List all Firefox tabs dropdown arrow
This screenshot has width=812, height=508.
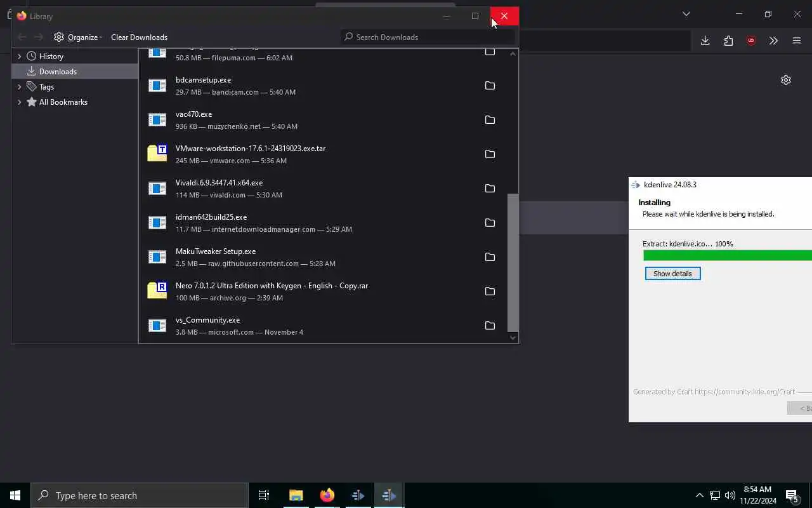coord(686,14)
